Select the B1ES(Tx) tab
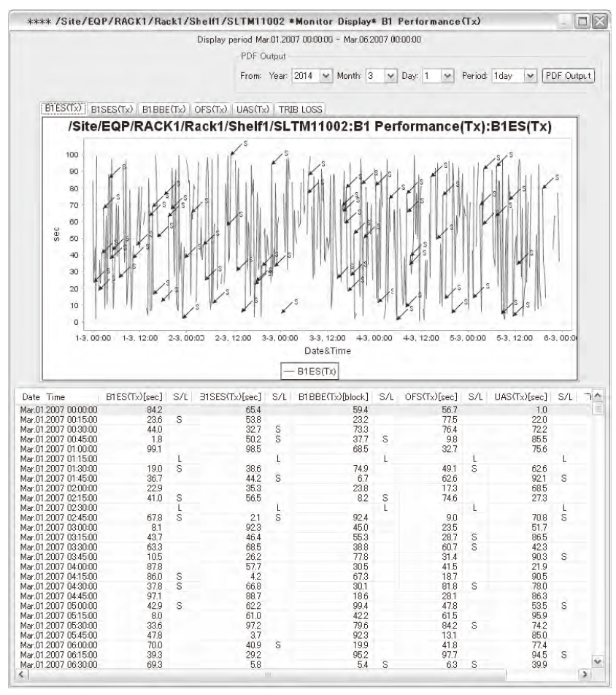The width and height of the screenshot is (616, 695). pyautogui.click(x=63, y=108)
